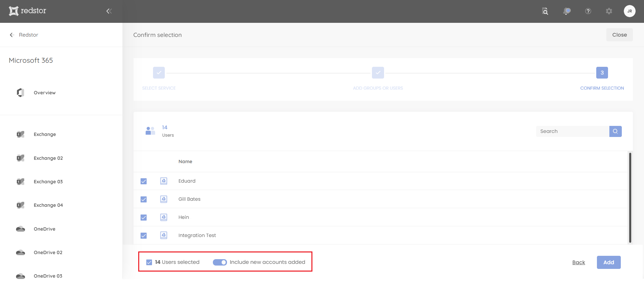Click the OneDrive cloud icon
Viewport: 644px width, 283px height.
(21, 229)
